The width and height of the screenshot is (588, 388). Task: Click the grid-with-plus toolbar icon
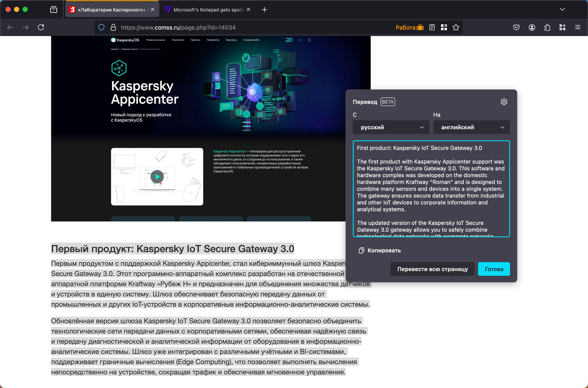coord(563,27)
